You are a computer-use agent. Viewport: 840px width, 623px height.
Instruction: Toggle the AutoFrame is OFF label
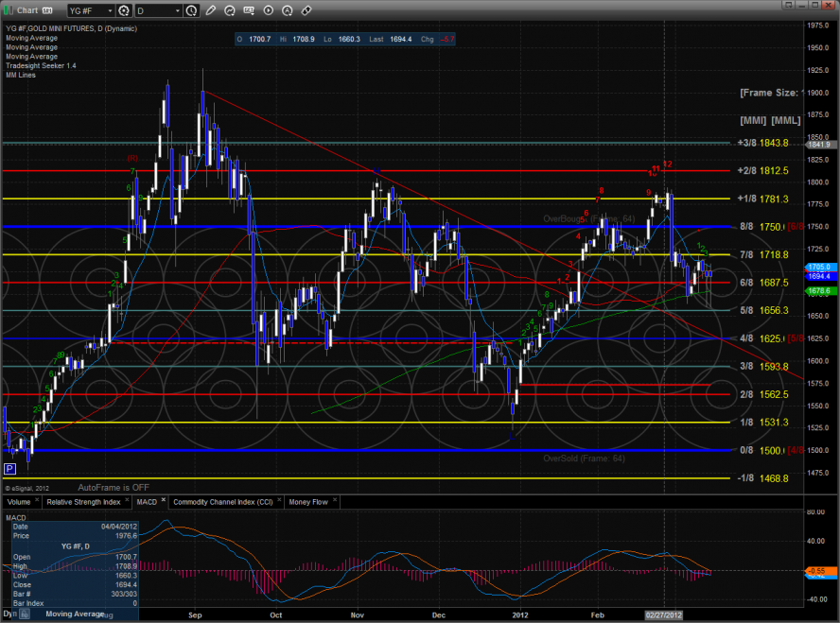[114, 486]
